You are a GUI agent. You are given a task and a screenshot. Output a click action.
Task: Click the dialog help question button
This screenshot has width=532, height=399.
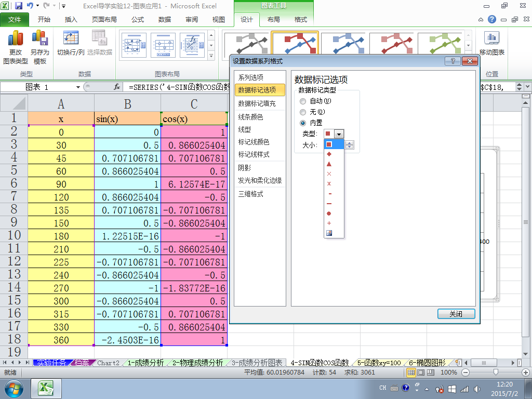point(453,61)
